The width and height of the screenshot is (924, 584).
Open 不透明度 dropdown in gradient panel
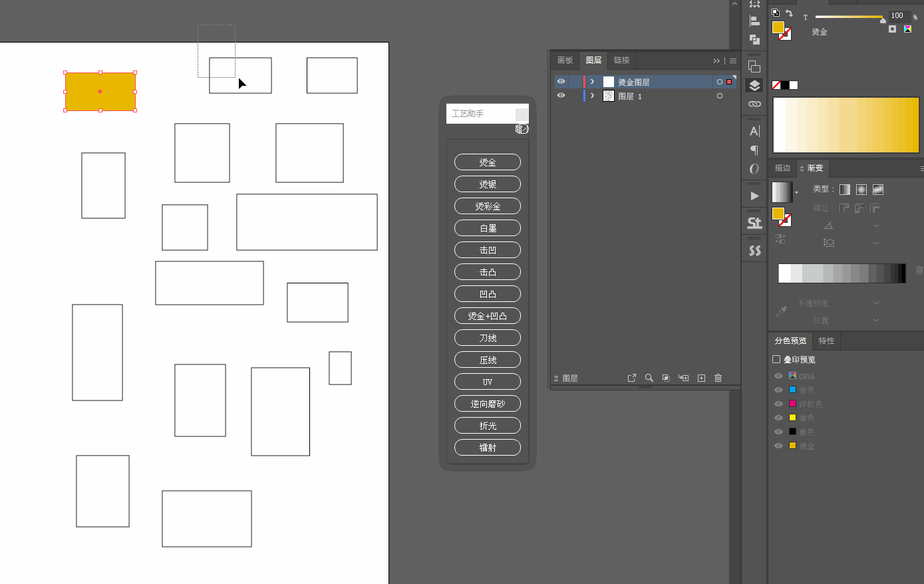click(x=876, y=303)
